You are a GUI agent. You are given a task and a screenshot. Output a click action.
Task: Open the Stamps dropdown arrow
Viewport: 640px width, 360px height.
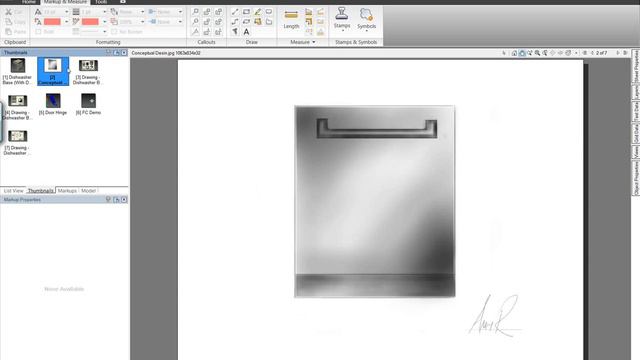click(x=342, y=31)
